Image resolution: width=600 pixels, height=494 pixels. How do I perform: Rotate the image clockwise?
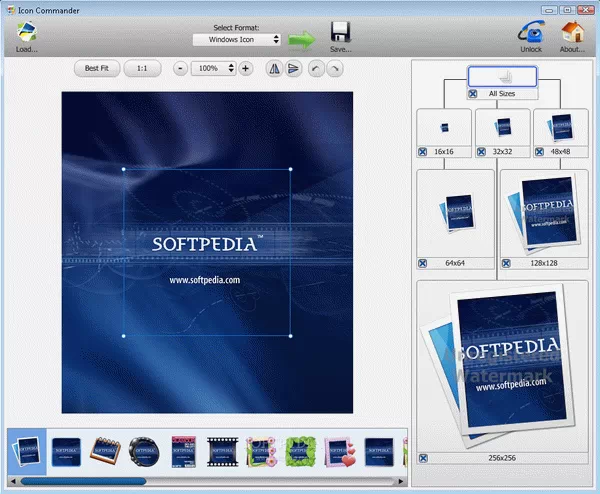point(335,69)
